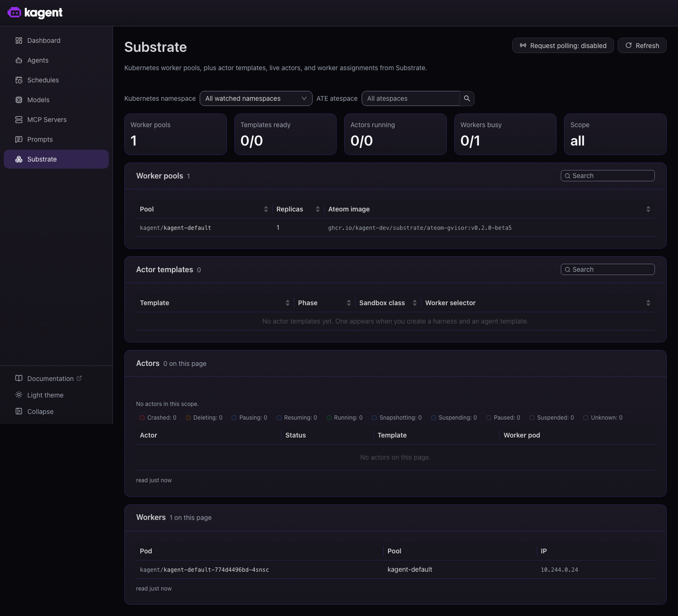Sort by Phase column arrows
This screenshot has width=678, height=616.
point(349,303)
